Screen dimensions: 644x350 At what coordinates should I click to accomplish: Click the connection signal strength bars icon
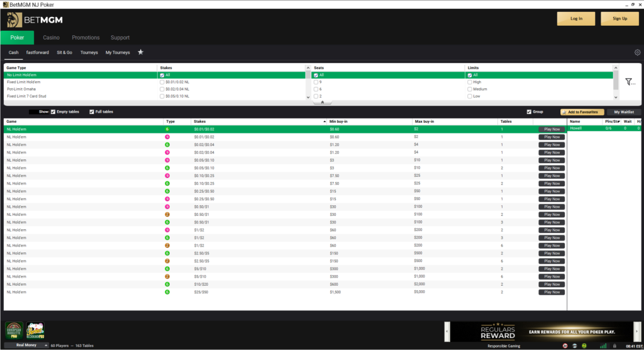pos(603,346)
